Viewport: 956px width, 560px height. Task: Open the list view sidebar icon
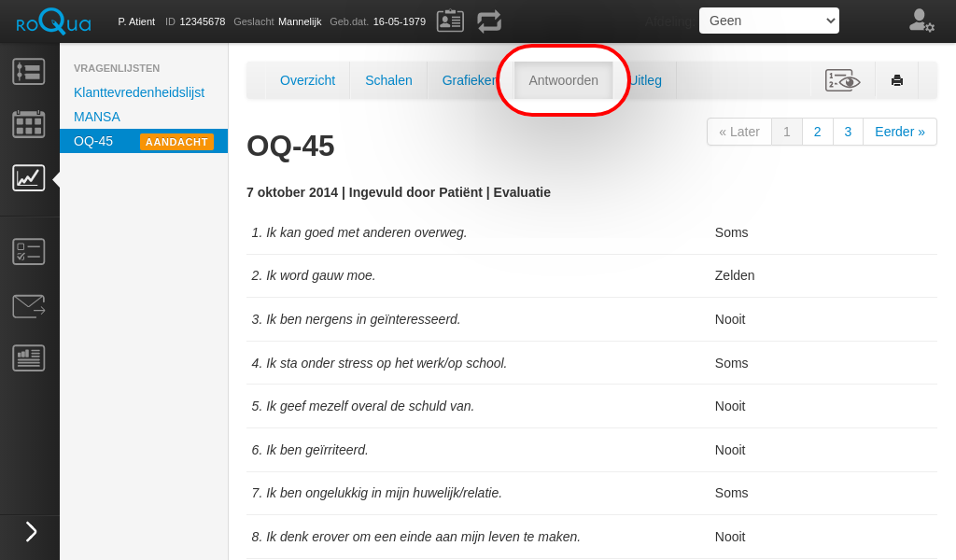29,71
